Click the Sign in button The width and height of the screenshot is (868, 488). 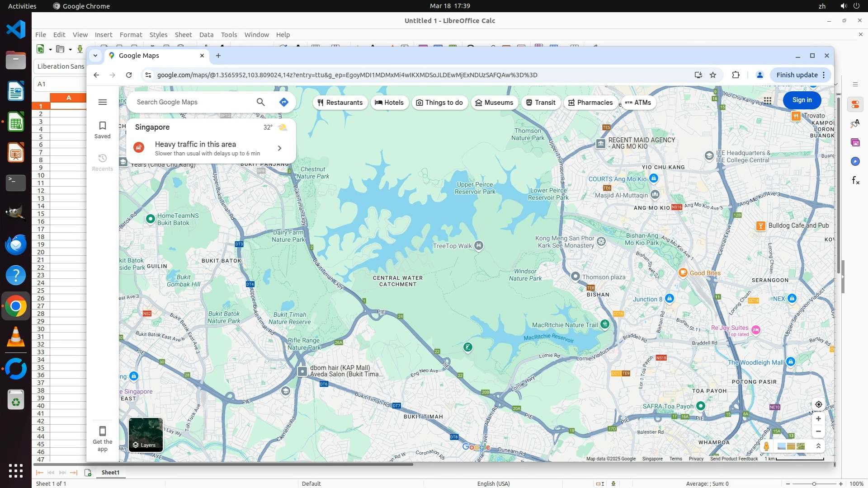coord(802,100)
